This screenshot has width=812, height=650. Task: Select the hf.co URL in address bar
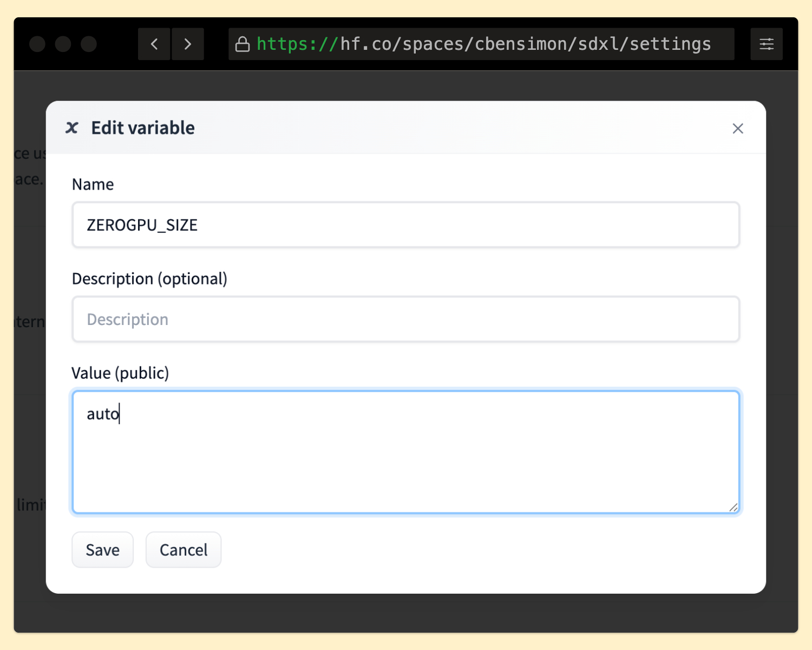(483, 44)
